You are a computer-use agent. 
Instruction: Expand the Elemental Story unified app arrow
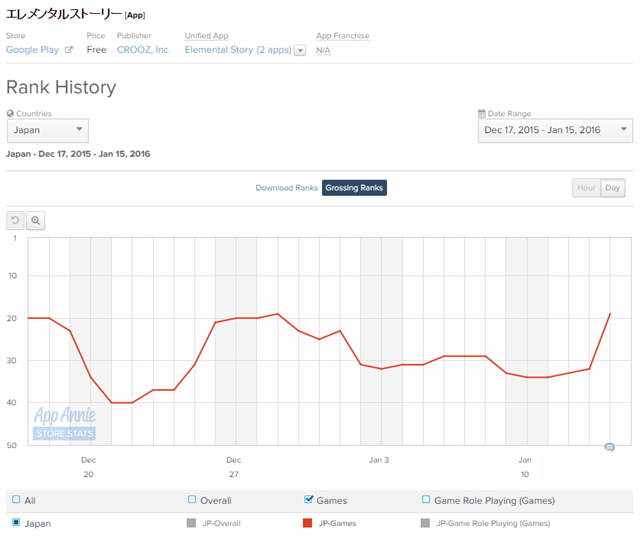(x=300, y=50)
